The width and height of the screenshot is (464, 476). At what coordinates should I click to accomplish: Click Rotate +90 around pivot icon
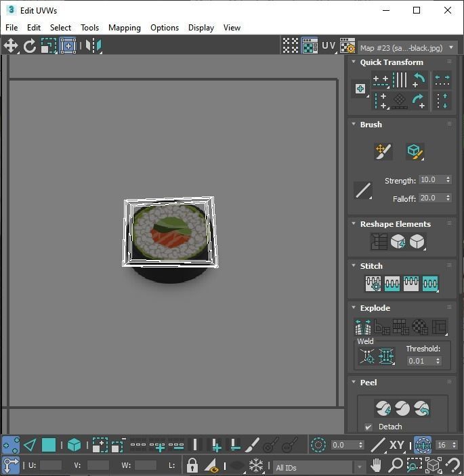tap(419, 100)
